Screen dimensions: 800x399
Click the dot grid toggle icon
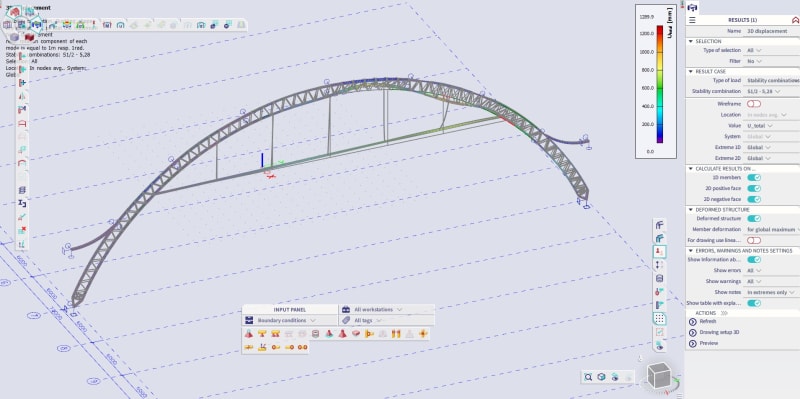click(659, 318)
